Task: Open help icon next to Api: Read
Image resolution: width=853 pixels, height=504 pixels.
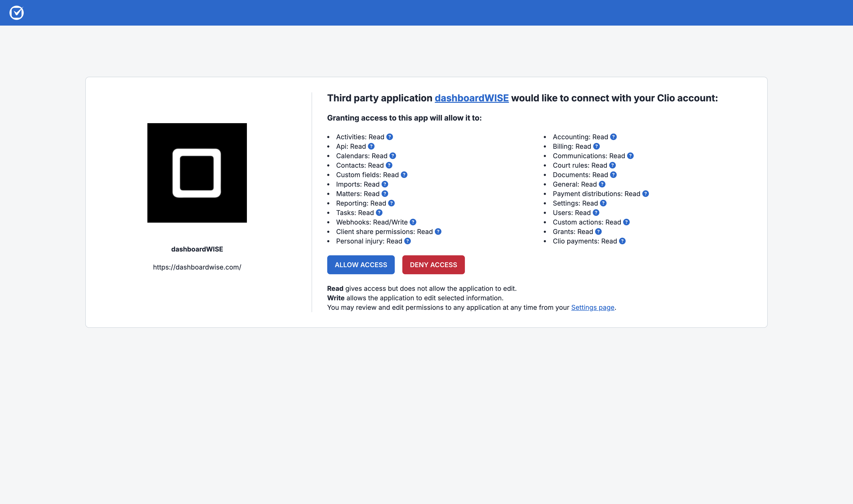Action: tap(371, 146)
